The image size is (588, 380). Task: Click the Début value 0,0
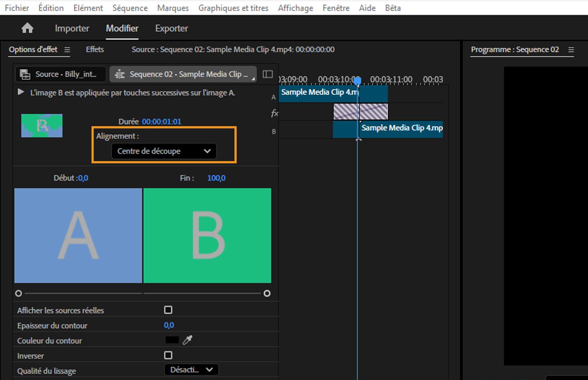point(83,178)
